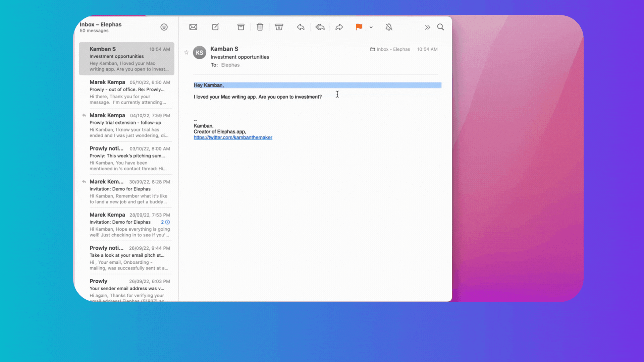Image resolution: width=644 pixels, height=362 pixels.
Task: Open the 30/09/22 Invitation: Demo for Elephas email
Action: pos(126,191)
